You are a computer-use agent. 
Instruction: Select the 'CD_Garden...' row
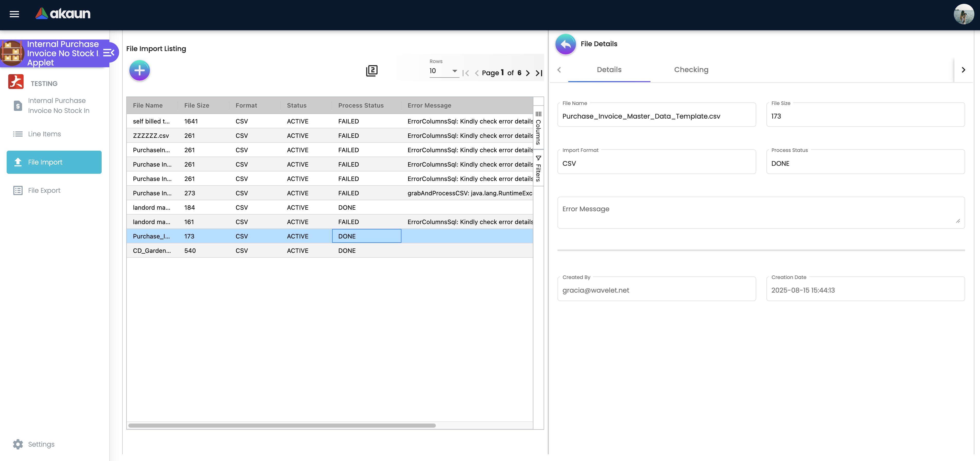click(330, 251)
